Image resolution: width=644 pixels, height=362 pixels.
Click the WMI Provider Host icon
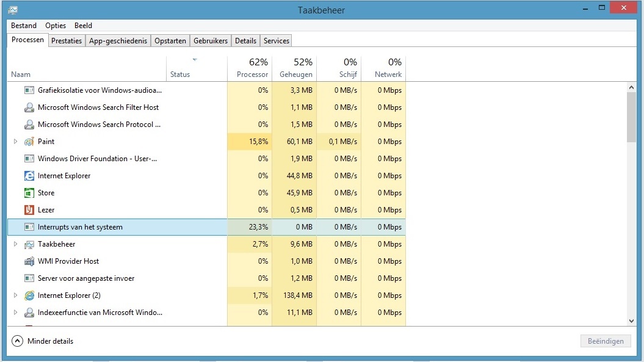pos(29,261)
